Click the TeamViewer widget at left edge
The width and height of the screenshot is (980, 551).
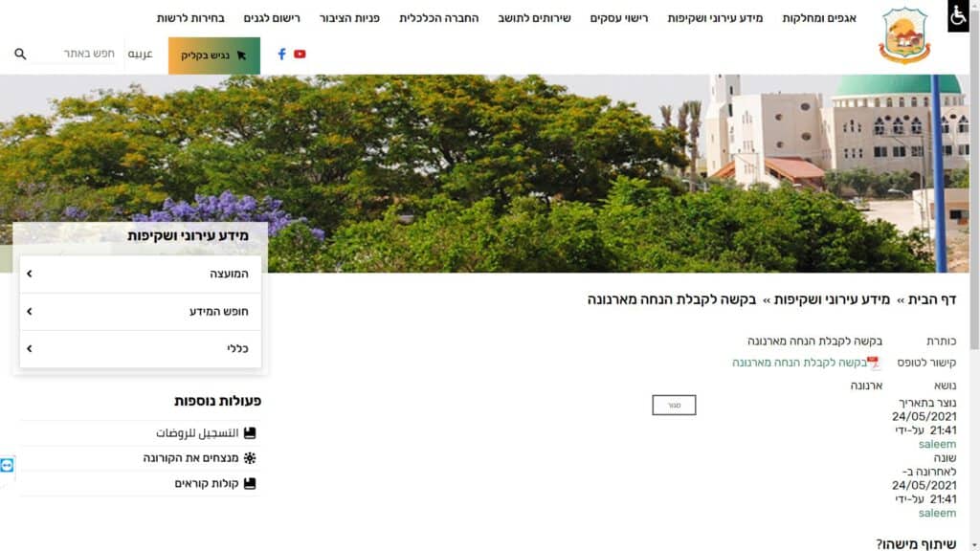[x=8, y=465]
